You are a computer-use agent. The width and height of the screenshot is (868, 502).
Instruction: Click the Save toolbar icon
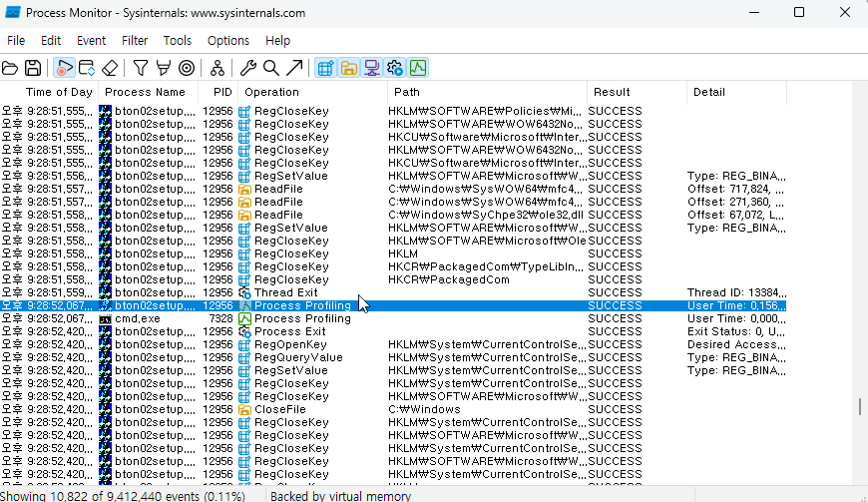[33, 68]
